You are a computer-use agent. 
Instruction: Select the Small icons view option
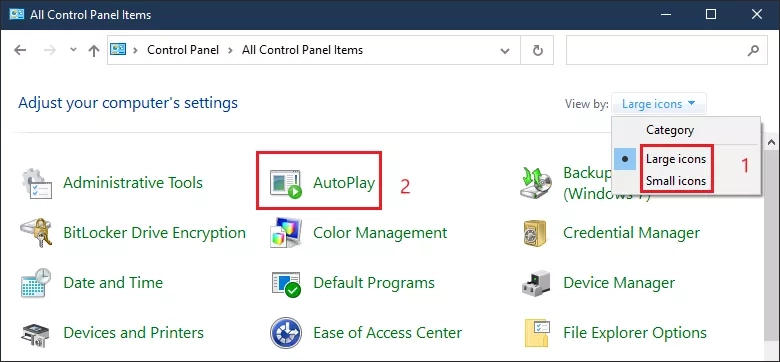pos(676,181)
